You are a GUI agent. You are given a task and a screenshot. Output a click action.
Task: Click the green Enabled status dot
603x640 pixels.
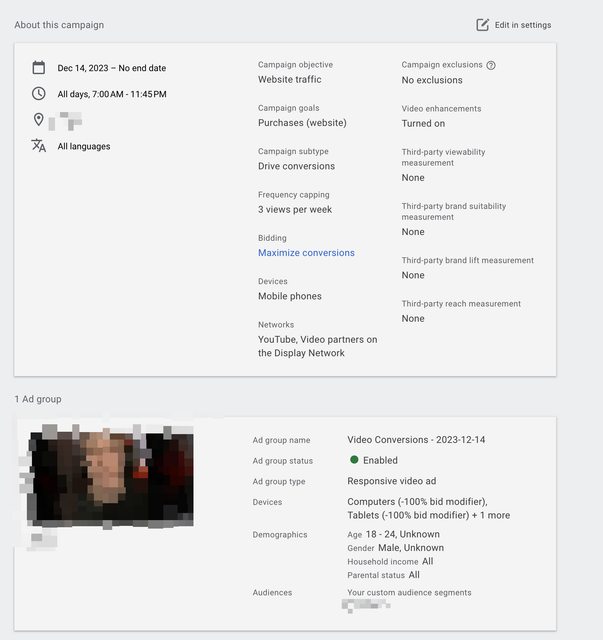[354, 460]
